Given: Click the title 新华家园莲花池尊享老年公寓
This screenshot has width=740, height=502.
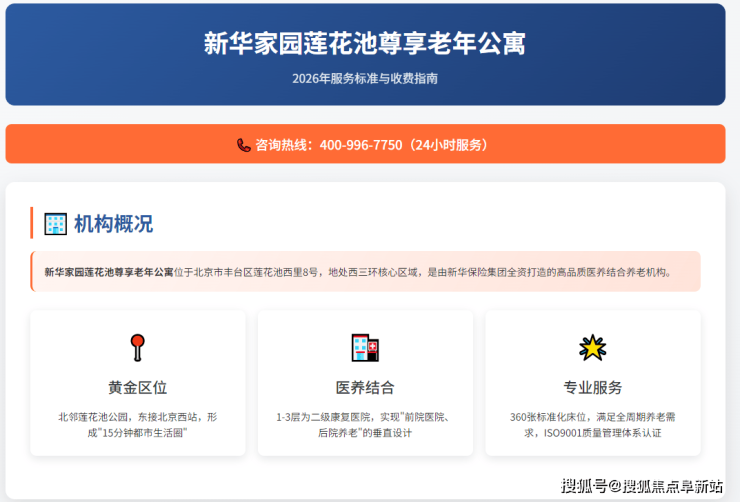Looking at the screenshot, I should click(x=365, y=43).
